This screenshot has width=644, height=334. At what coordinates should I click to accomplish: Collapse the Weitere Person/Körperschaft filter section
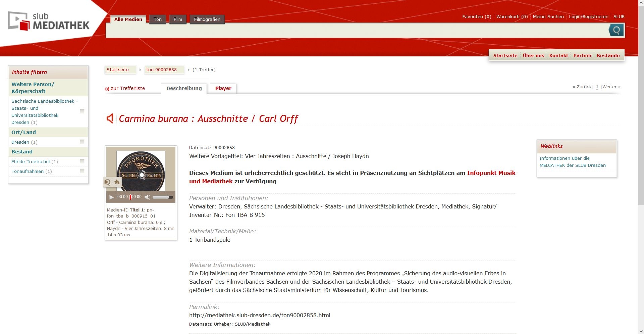pos(48,88)
